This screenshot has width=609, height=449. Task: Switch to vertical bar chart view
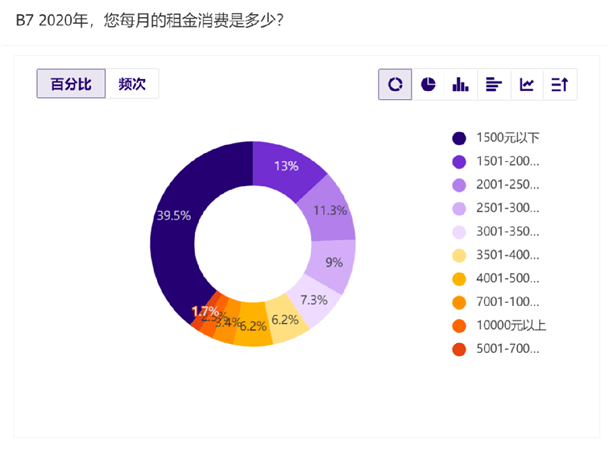(461, 84)
